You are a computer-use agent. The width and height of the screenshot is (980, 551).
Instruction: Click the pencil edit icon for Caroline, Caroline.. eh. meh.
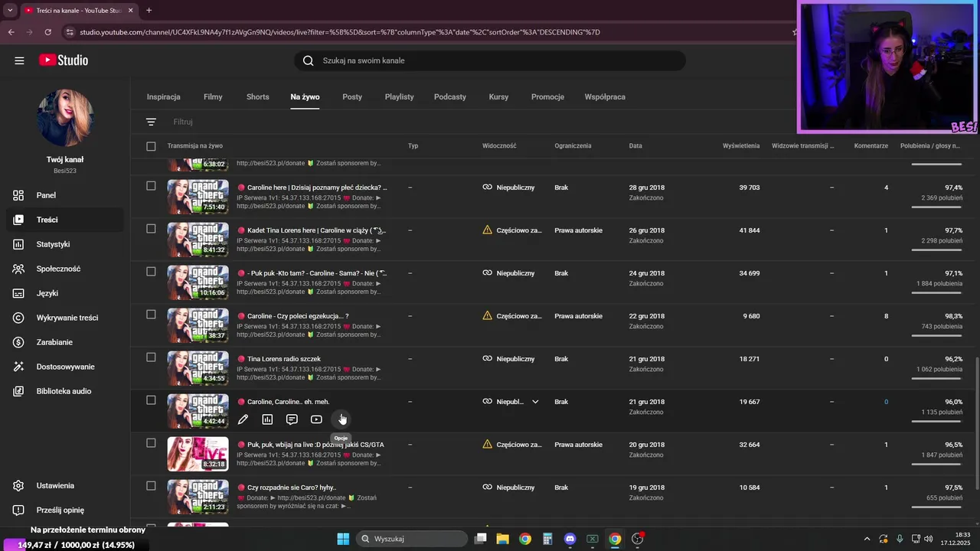(243, 419)
